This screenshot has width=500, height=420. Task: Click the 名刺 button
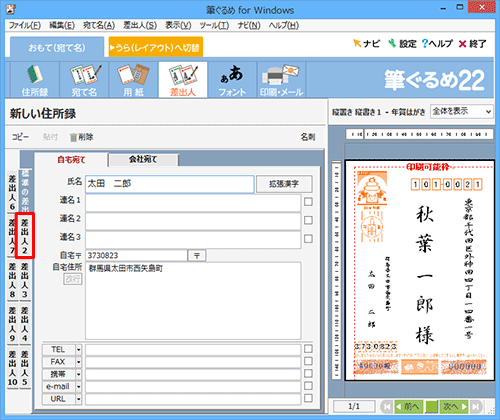click(308, 137)
